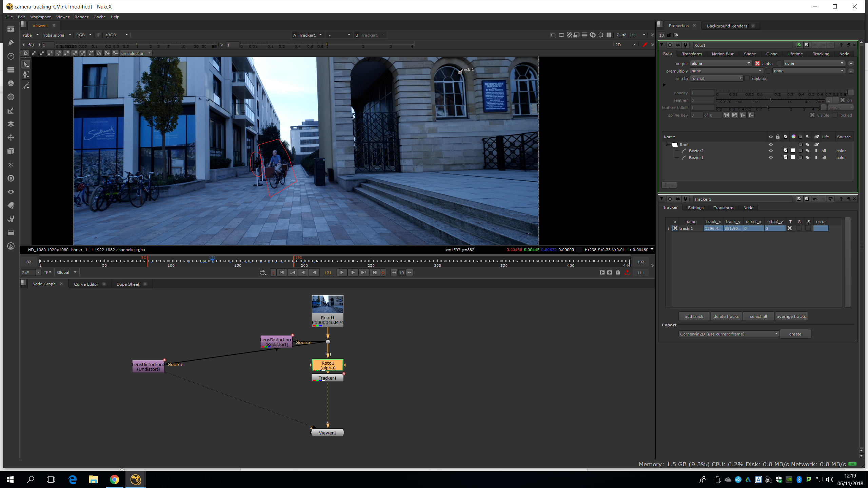Open the 3D nodes cube icon
This screenshot has width=868, height=488.
(x=11, y=151)
